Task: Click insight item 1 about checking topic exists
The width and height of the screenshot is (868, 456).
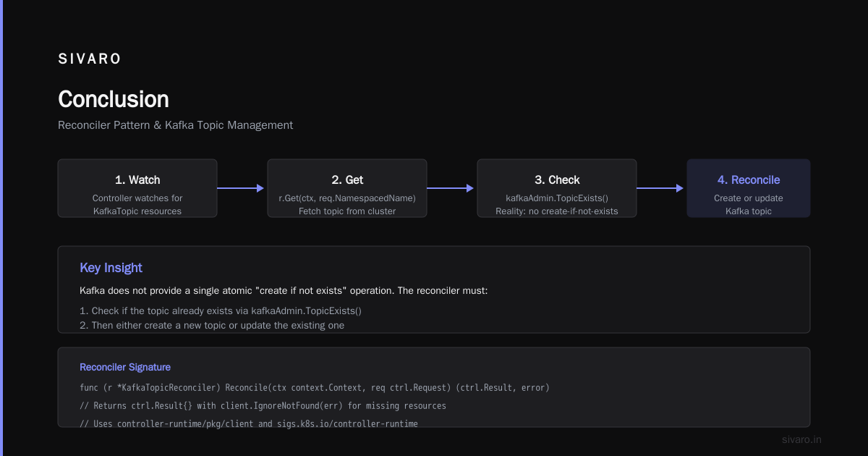Action: pos(221,311)
